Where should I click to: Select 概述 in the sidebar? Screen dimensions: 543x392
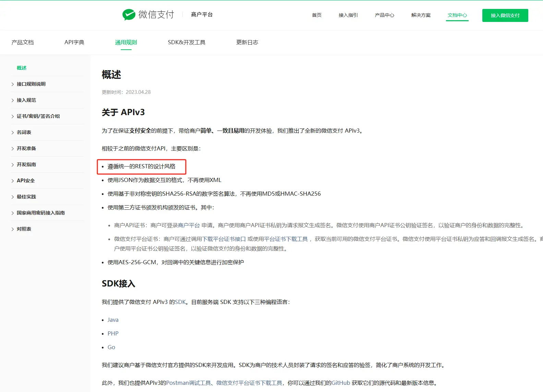22,68
